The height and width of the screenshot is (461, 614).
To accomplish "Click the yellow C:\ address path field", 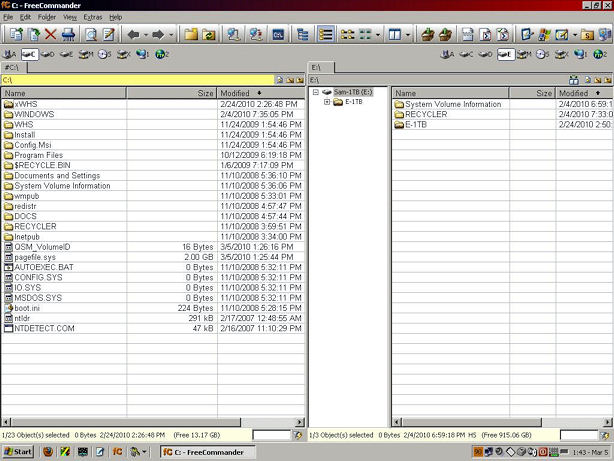I will 138,80.
